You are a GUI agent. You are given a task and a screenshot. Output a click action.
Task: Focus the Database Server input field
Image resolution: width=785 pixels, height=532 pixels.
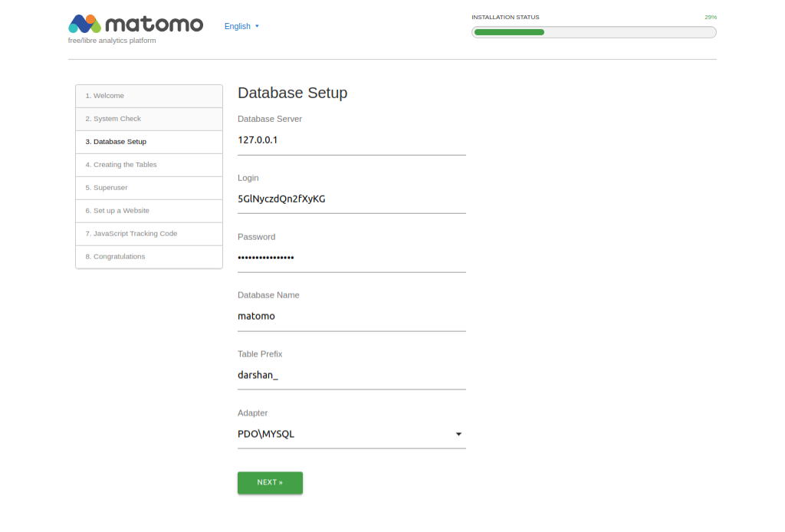pos(351,140)
